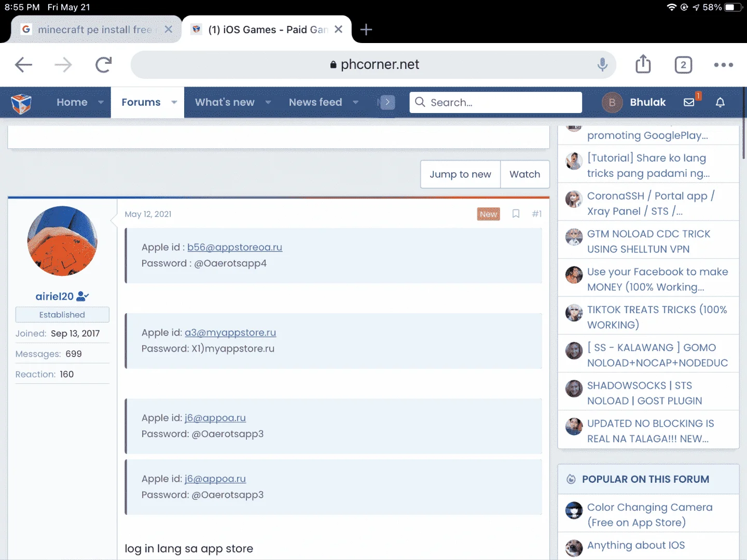Expand the Forums dropdown arrow
Image resolution: width=747 pixels, height=560 pixels.
174,102
